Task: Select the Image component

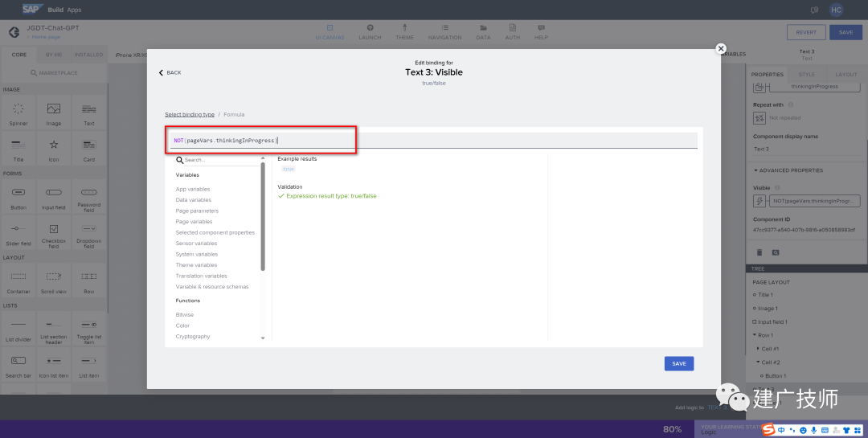Action: click(54, 113)
